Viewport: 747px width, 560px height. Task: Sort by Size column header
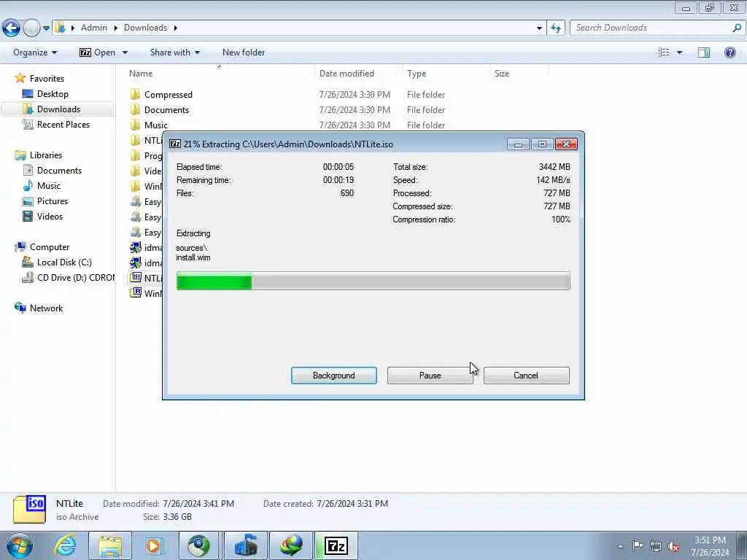coord(502,74)
